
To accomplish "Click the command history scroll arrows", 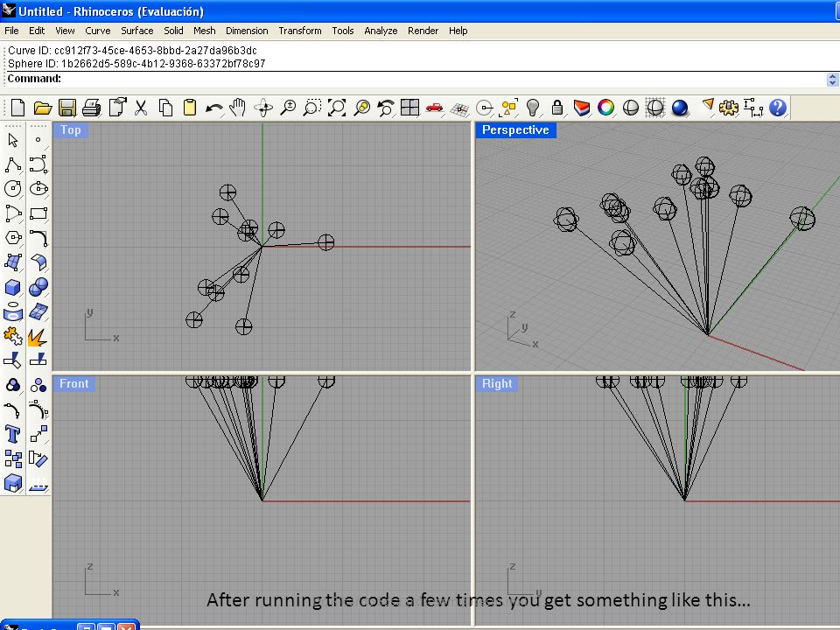I will 832,80.
